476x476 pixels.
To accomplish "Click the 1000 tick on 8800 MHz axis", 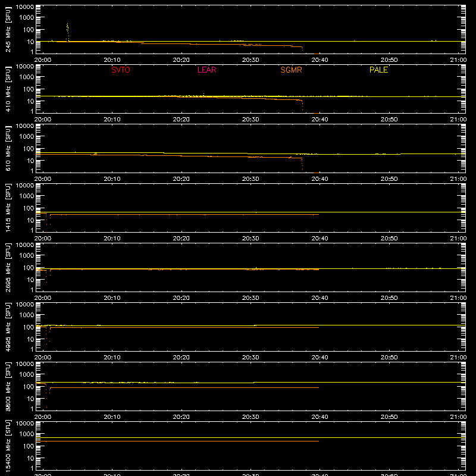I will click(x=27, y=375).
